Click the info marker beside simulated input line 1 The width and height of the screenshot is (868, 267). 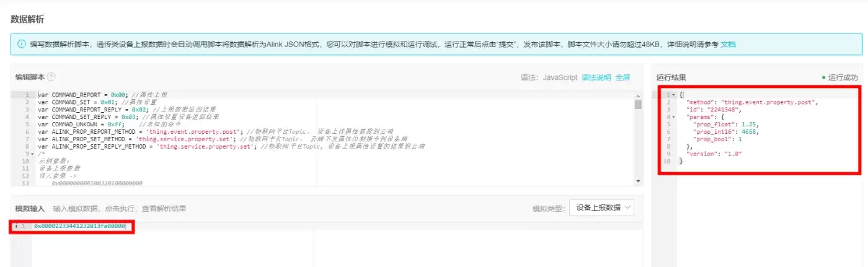pyautogui.click(x=15, y=226)
